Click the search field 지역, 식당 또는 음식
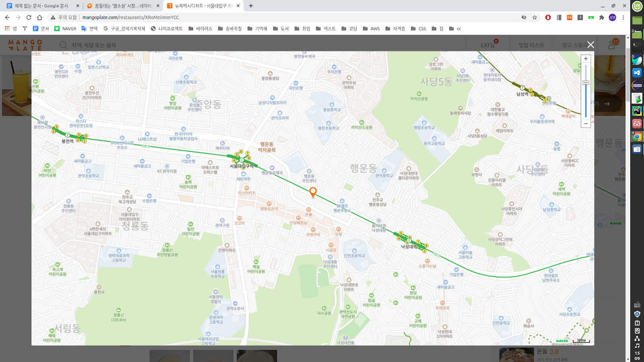Viewport: 644px width, 362px height. [x=94, y=45]
